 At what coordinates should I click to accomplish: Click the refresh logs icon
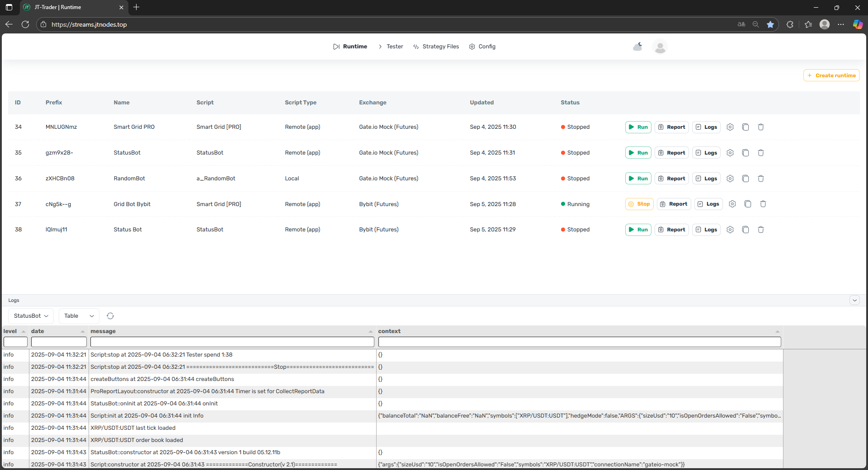110,316
